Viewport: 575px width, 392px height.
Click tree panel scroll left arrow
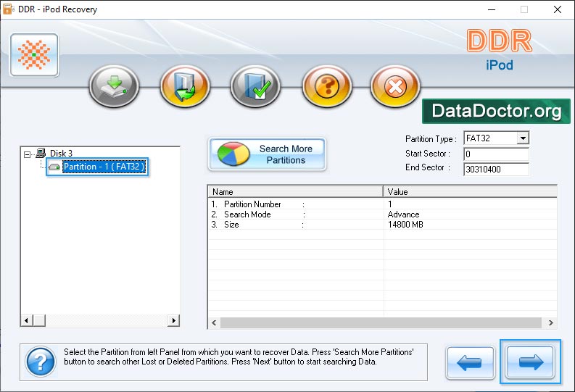pos(26,320)
